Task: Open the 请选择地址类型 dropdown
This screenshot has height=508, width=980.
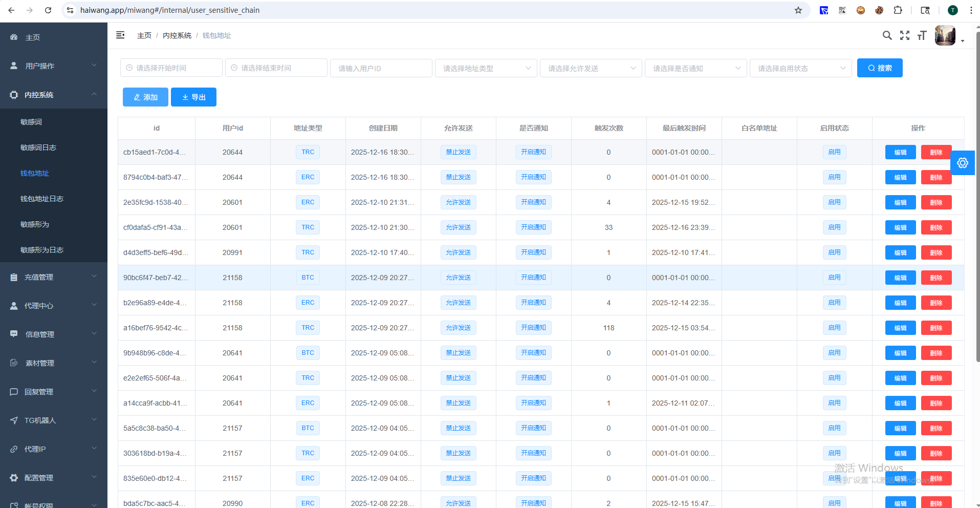Action: click(x=486, y=68)
